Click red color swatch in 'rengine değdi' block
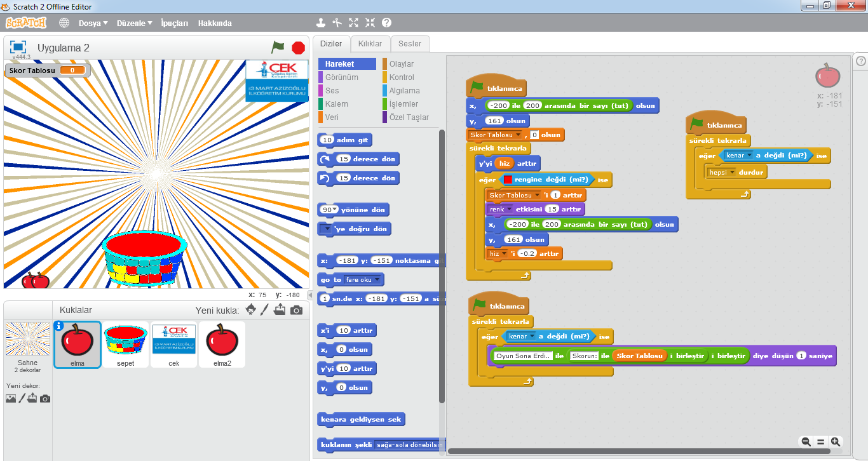868x461 pixels. [508, 180]
